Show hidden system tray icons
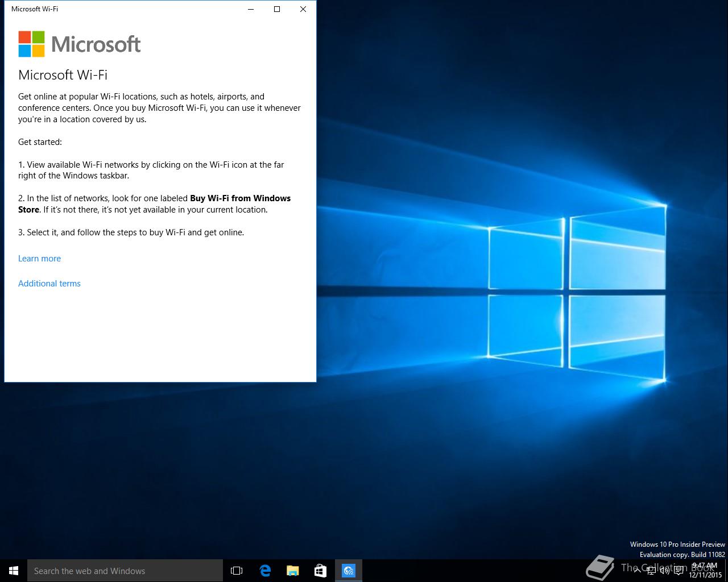 coord(638,571)
